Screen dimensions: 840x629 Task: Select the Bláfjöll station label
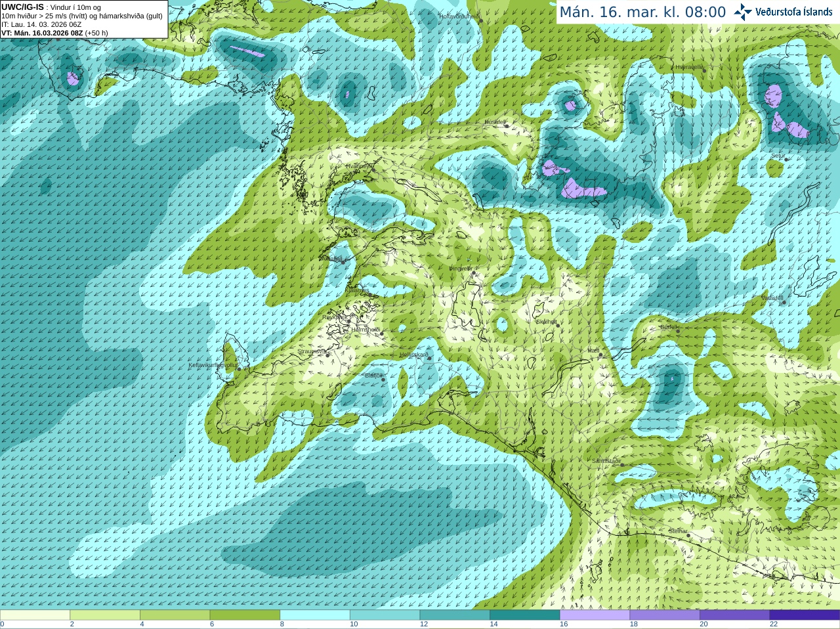pos(373,376)
